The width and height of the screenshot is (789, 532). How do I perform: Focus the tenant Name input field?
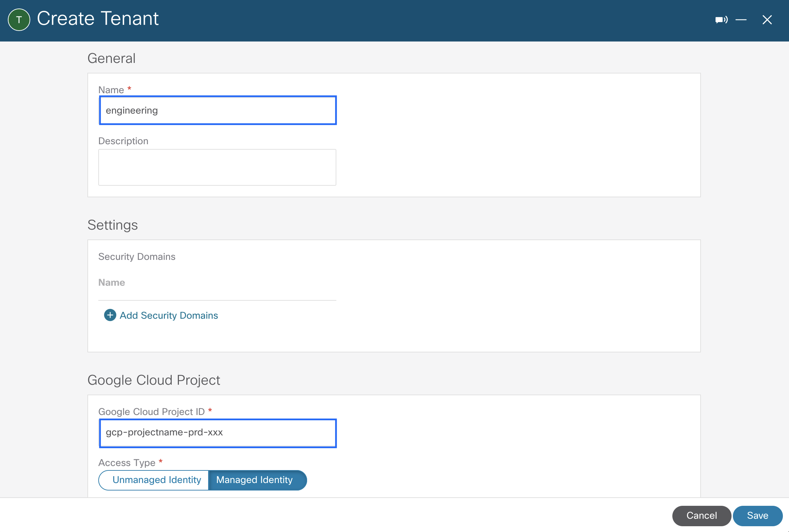[x=218, y=110]
